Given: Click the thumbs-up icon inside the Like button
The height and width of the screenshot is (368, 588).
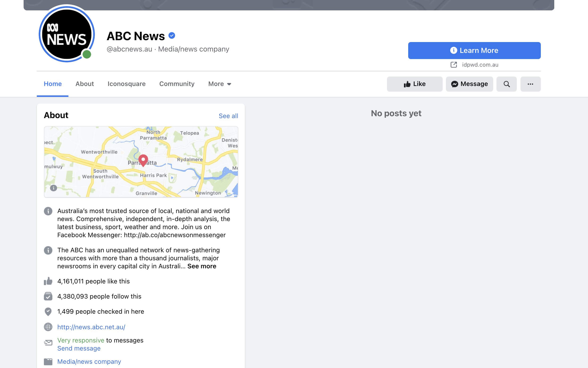Looking at the screenshot, I should 407,84.
